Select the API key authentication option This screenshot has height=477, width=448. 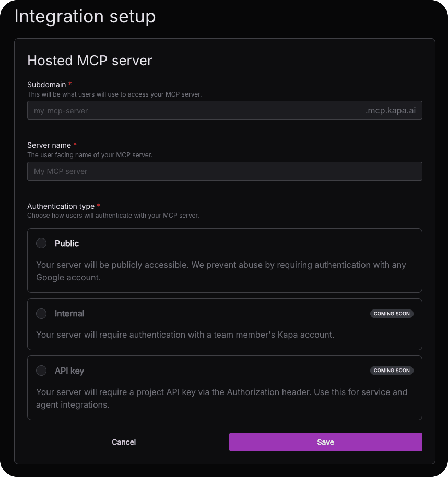[x=41, y=371]
